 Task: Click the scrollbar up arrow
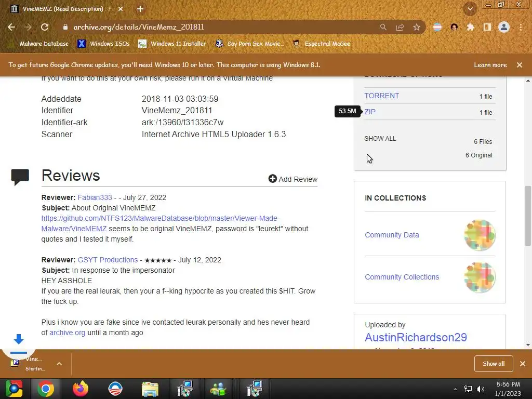528,81
